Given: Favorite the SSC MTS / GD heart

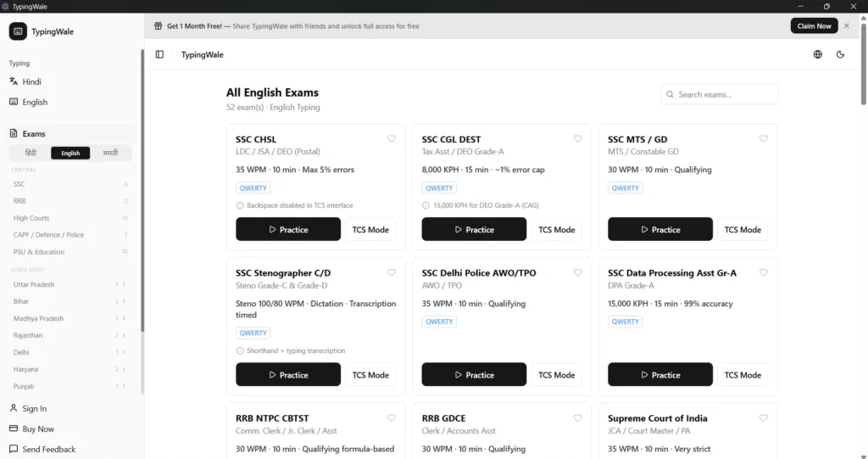Looking at the screenshot, I should pos(764,138).
